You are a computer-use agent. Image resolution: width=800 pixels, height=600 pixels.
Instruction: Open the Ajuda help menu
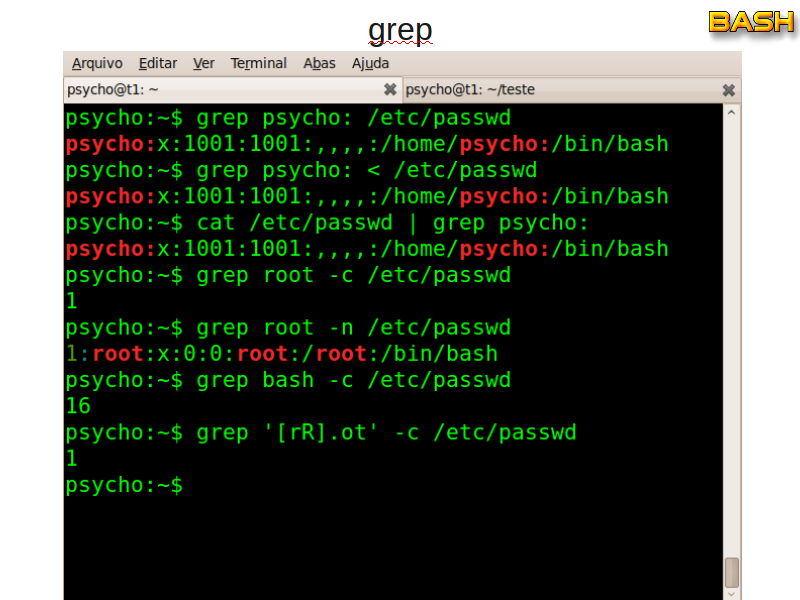[370, 63]
